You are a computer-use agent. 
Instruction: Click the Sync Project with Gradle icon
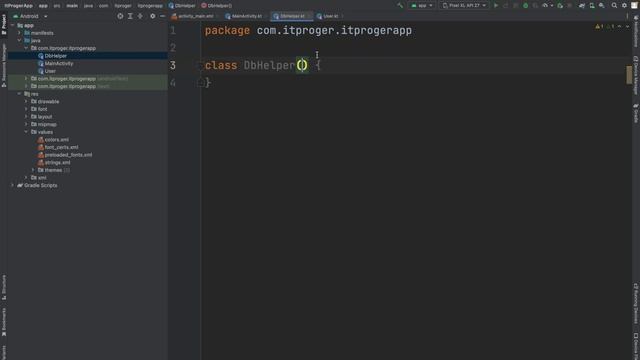pyautogui.click(x=582, y=6)
